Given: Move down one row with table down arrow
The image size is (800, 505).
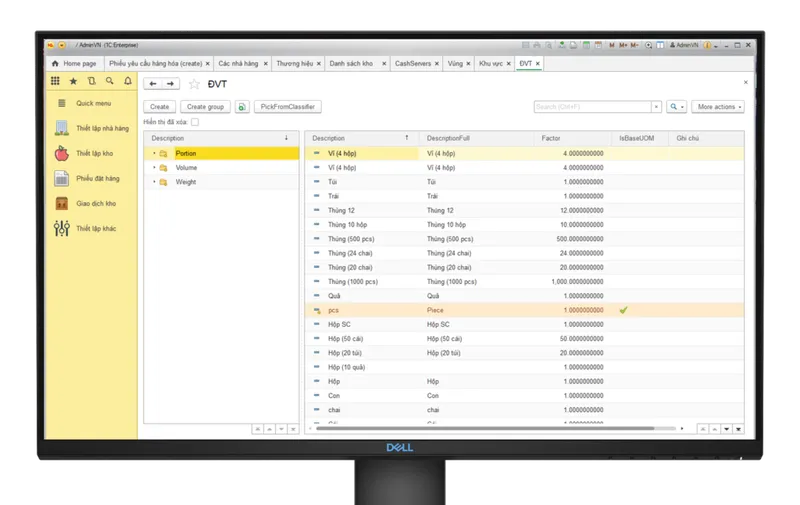Looking at the screenshot, I should [x=727, y=429].
